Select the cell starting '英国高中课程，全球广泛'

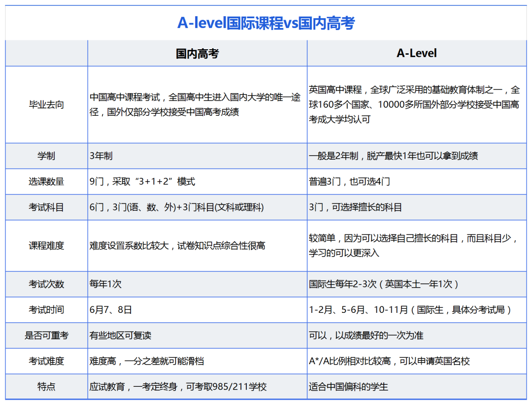[x=417, y=104]
